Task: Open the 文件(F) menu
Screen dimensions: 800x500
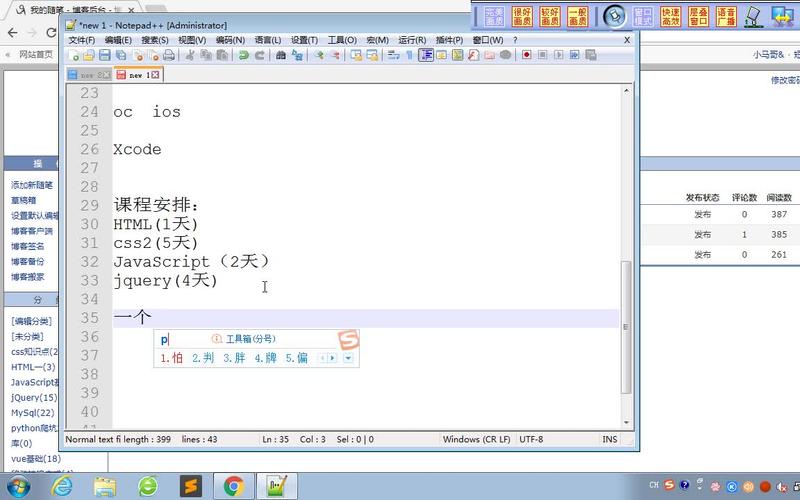Action: tap(82, 40)
